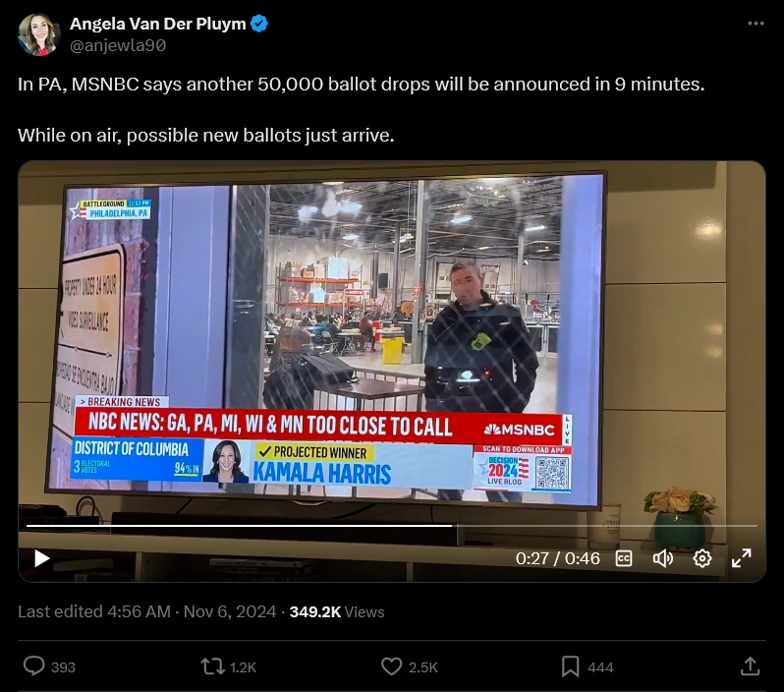Click the Angela Van Der Pluym name
Image resolution: width=784 pixels, height=692 pixels.
tap(157, 24)
